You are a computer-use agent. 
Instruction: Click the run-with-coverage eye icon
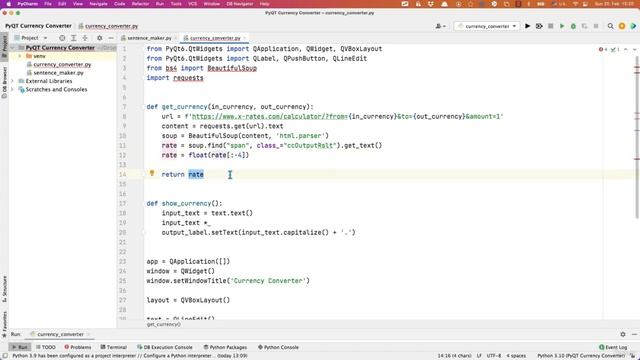pos(539,26)
